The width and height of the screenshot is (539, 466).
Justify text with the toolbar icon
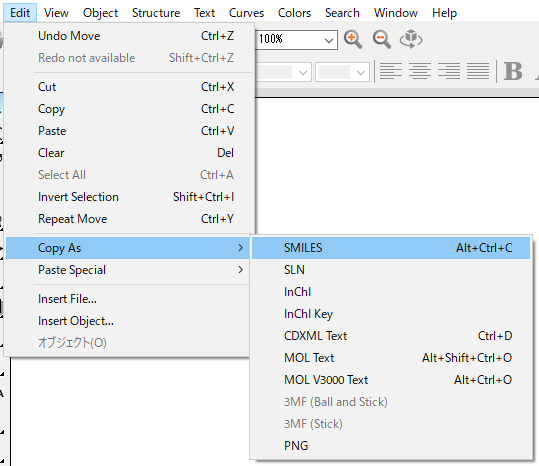click(478, 71)
